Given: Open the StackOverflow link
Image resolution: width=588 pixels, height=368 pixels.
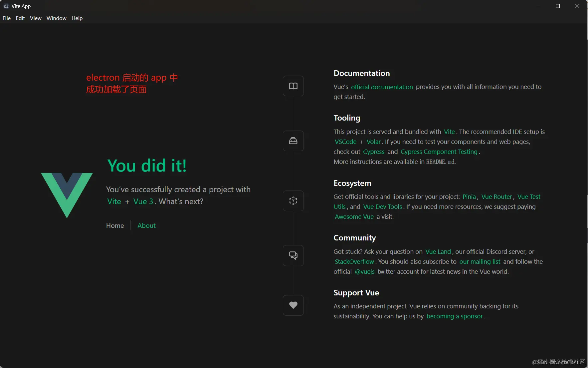Looking at the screenshot, I should [x=354, y=261].
